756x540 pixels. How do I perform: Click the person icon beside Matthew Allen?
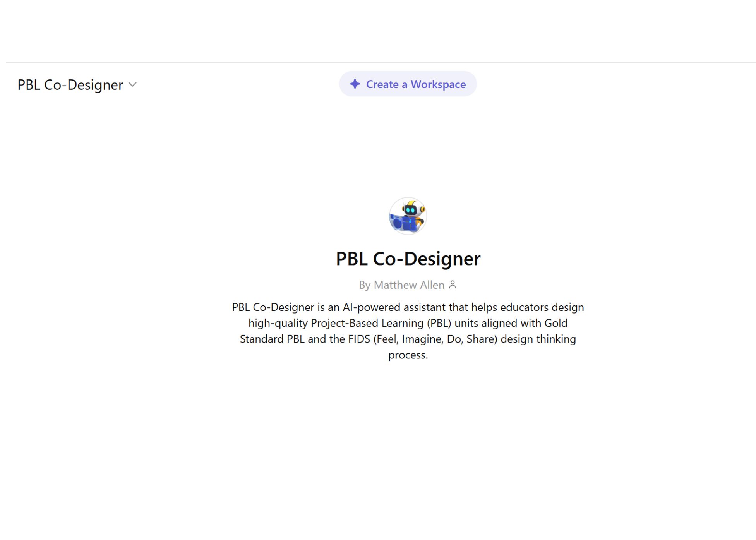[x=453, y=285]
